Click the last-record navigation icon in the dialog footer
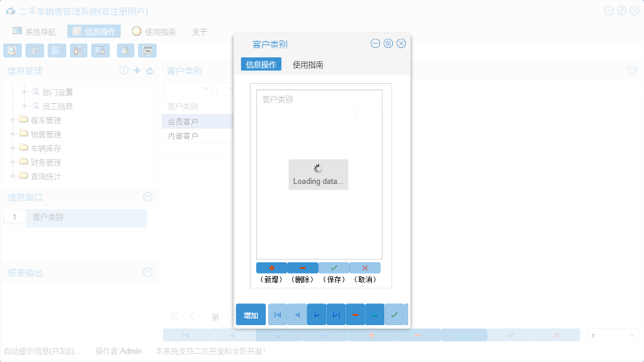This screenshot has width=644, height=362. click(x=335, y=315)
